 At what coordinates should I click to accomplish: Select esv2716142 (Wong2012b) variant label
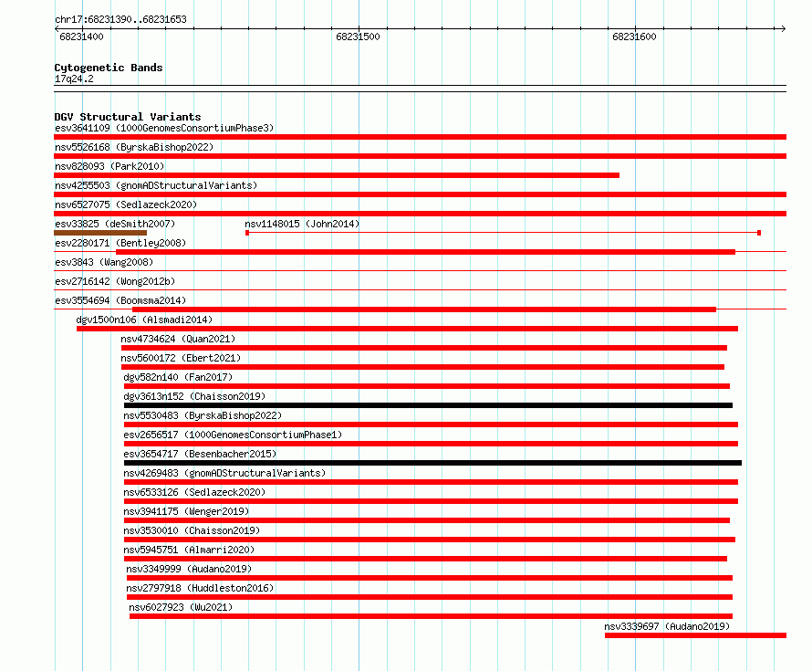(115, 281)
